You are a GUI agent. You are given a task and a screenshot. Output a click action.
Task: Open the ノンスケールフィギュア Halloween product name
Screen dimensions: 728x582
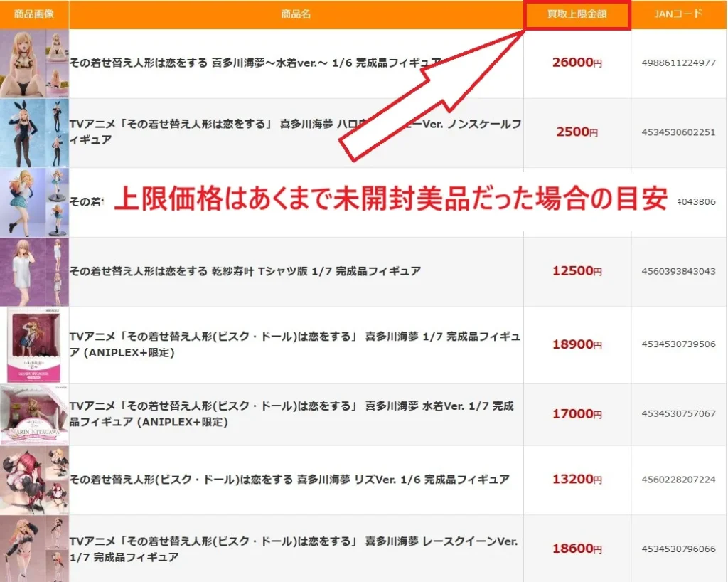click(295, 132)
